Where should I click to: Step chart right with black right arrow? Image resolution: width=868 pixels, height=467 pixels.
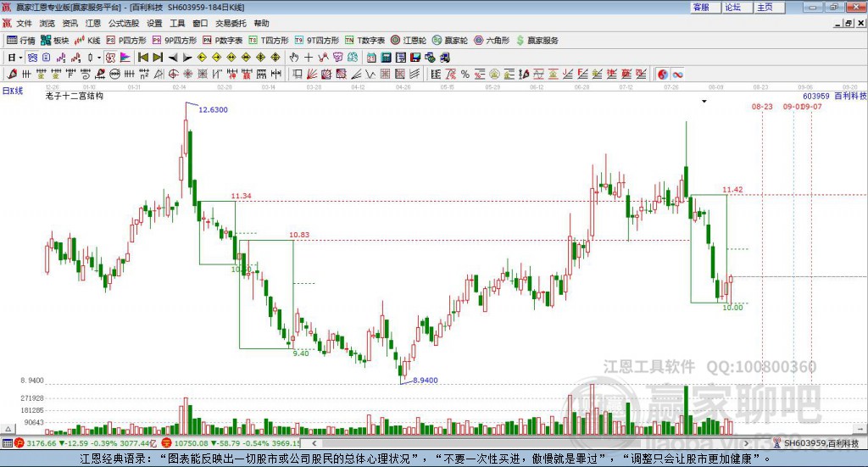187,58
